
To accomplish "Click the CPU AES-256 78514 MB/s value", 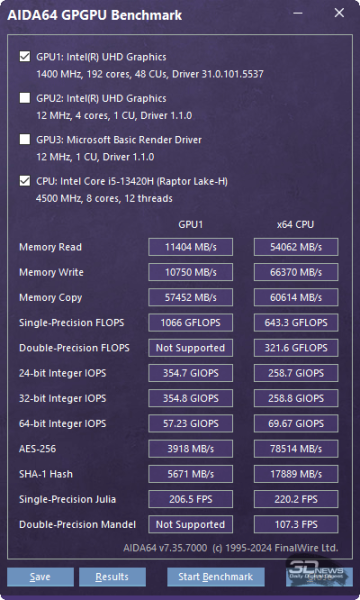I will point(296,448).
